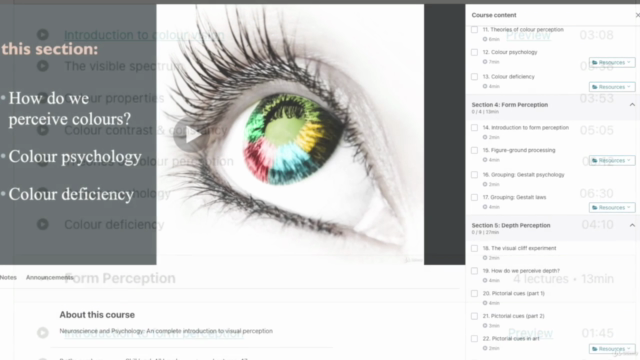This screenshot has height=360, width=640.
Task: Open lecture 21. Pictorial cues (part 2)
Action: pyautogui.click(x=513, y=316)
